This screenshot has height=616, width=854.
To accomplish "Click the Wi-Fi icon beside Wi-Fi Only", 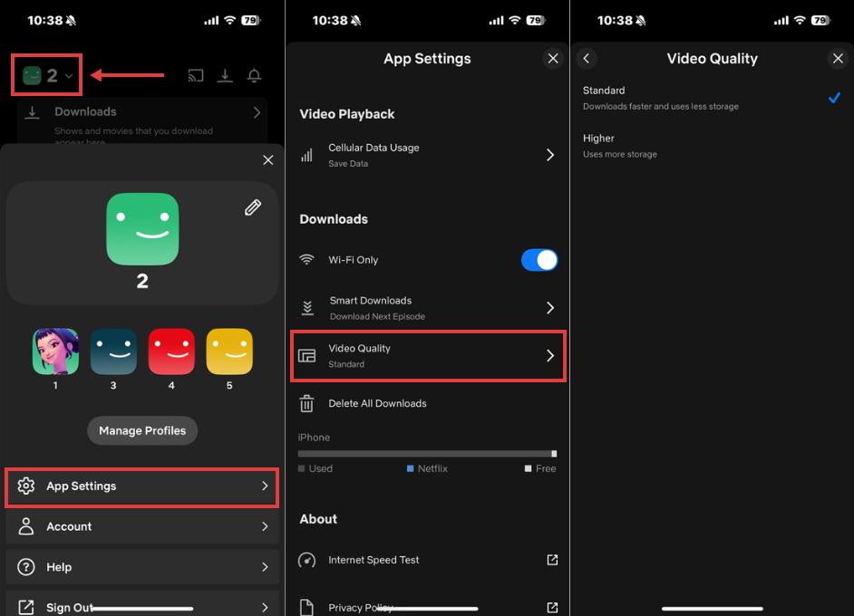I will pos(306,260).
